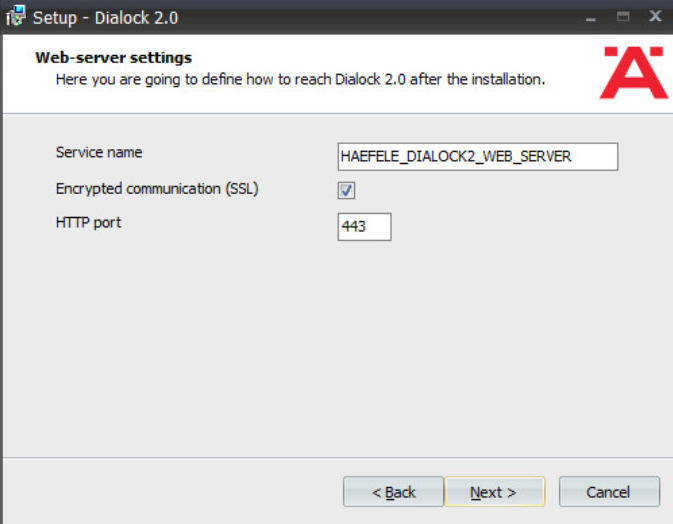The image size is (673, 524).
Task: Go back with the Back button
Action: coord(393,492)
